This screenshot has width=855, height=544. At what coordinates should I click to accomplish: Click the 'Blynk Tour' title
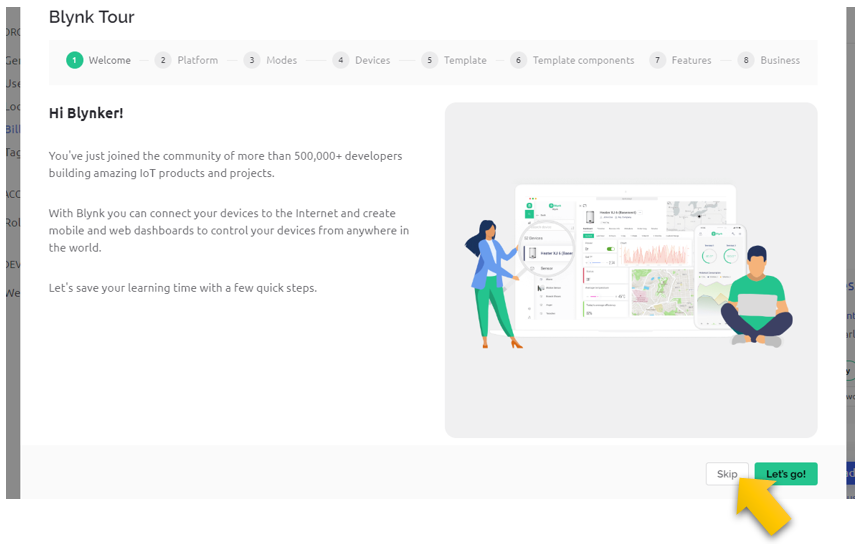click(x=92, y=17)
